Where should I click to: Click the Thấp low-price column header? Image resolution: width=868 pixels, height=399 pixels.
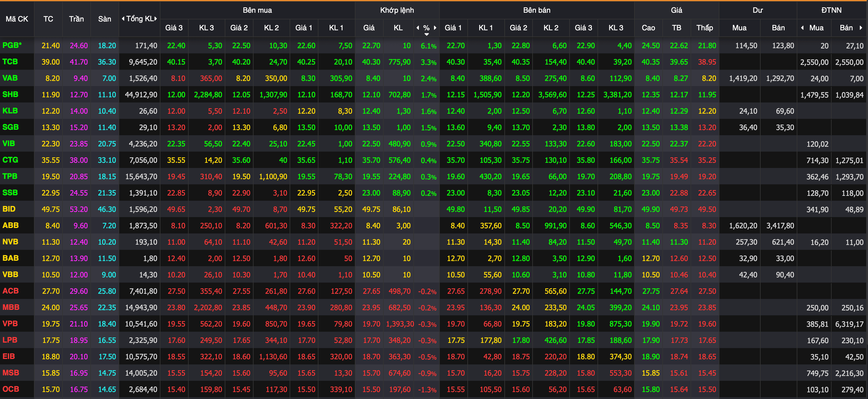pyautogui.click(x=705, y=28)
